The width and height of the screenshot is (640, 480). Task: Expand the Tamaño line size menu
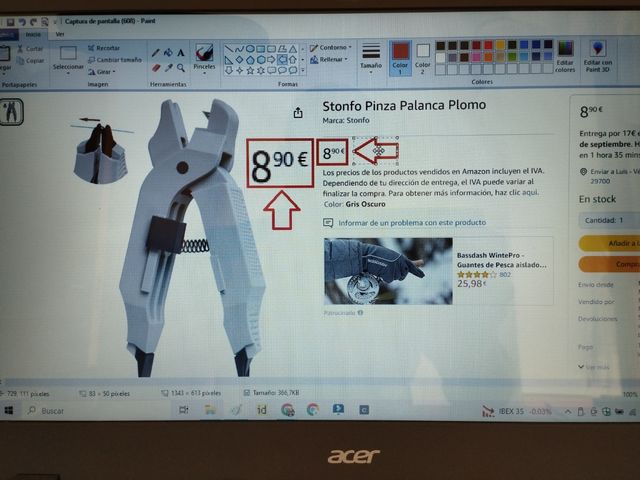pos(370,66)
